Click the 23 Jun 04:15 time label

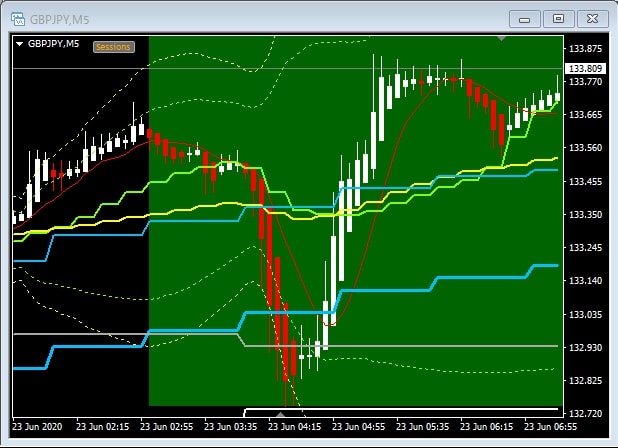[295, 425]
